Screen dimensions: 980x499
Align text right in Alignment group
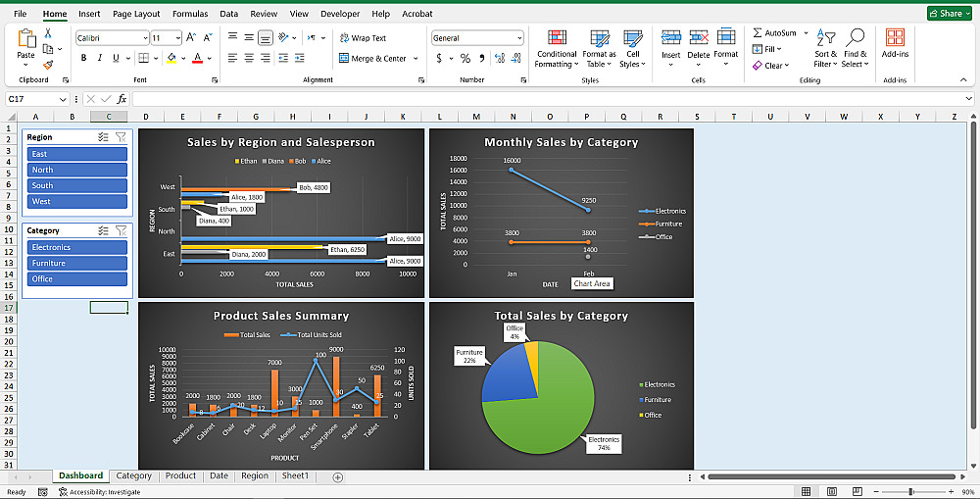point(265,58)
